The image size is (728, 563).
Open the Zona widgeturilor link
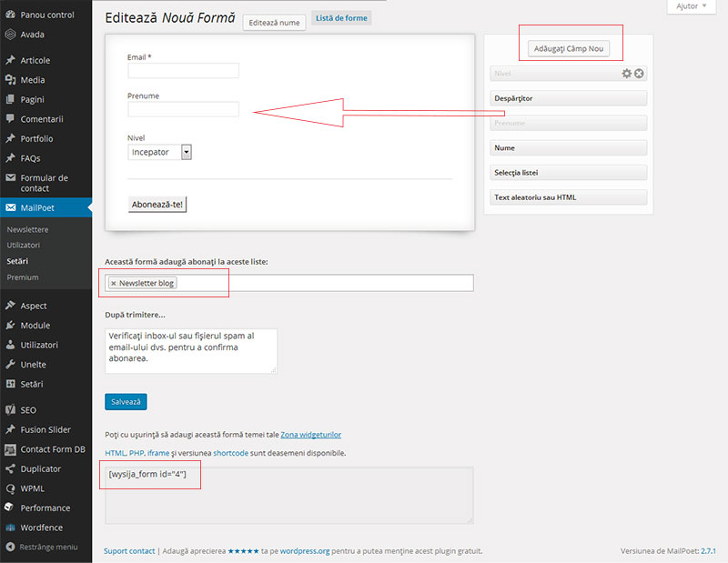310,435
